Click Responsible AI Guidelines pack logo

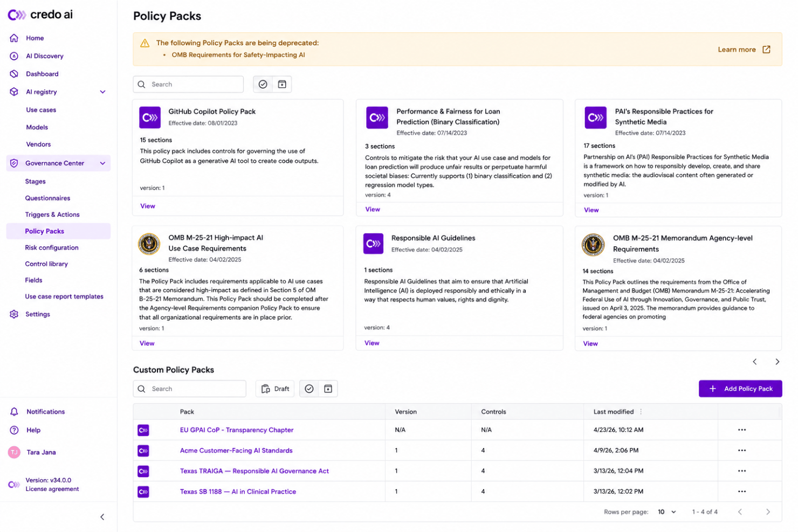tap(373, 244)
